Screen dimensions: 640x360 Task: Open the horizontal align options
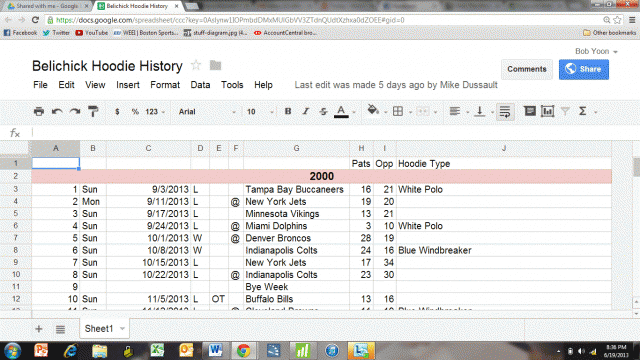point(454,111)
